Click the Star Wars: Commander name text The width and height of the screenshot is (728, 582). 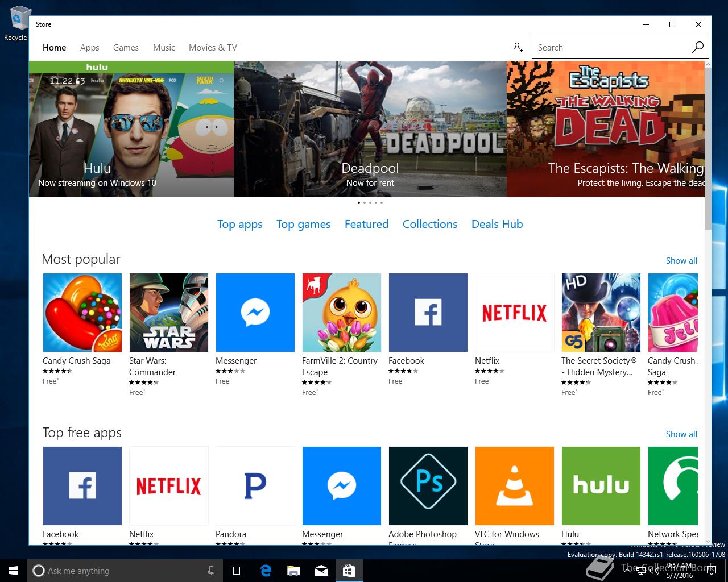(x=152, y=367)
